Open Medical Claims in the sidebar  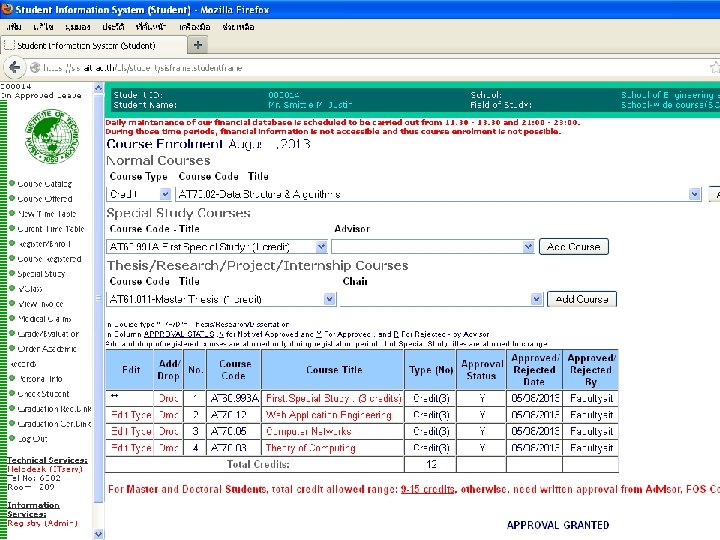(45, 319)
